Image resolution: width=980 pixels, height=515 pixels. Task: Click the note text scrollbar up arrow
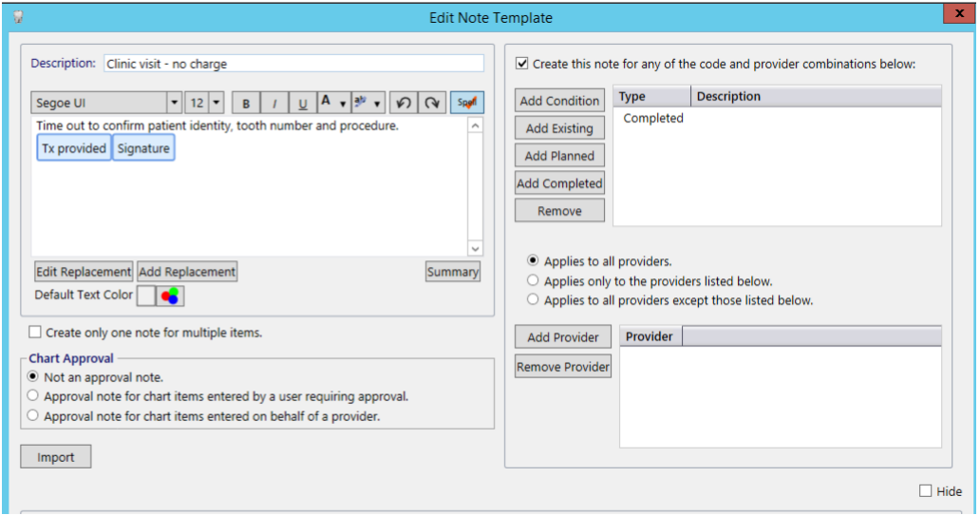coord(475,125)
